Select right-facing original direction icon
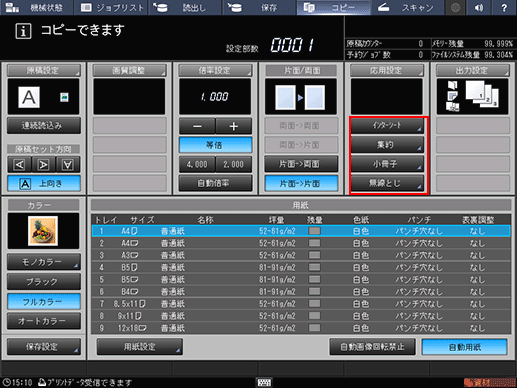The height and width of the screenshot is (388, 517). 44,164
